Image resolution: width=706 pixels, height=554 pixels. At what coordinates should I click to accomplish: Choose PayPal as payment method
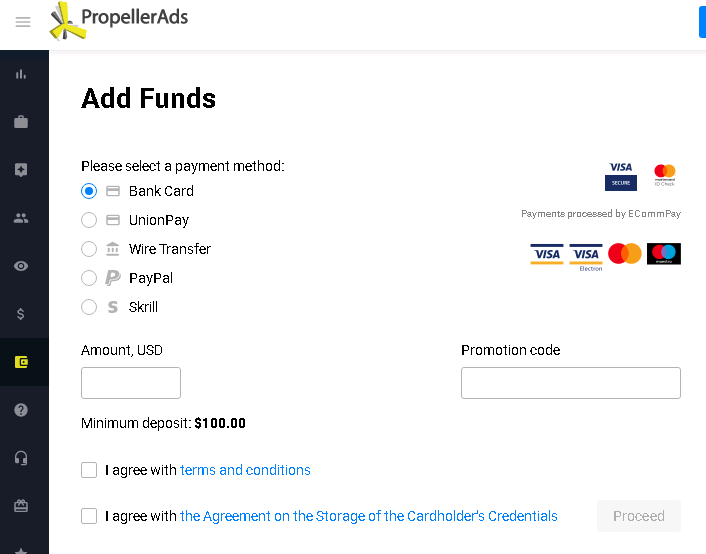89,278
